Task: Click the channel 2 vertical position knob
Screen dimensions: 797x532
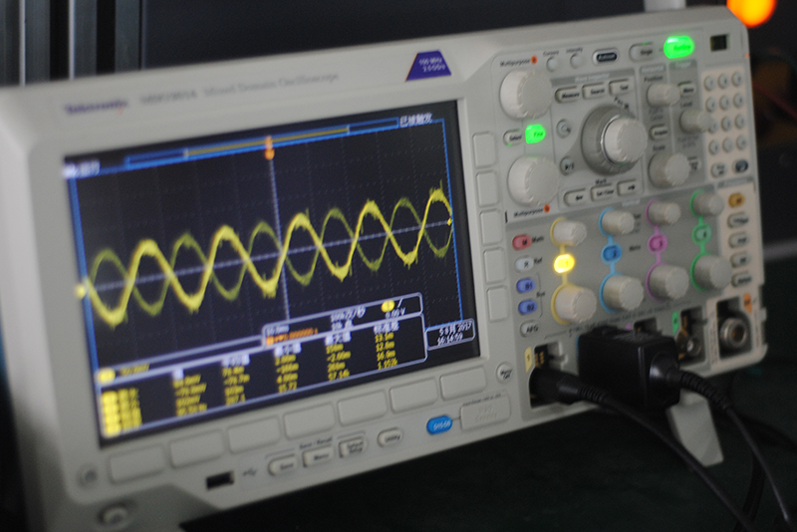Action: [617, 222]
